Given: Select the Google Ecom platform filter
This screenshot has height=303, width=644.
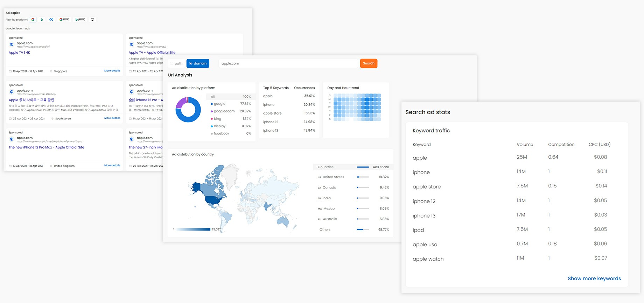Looking at the screenshot, I should pos(64,20).
